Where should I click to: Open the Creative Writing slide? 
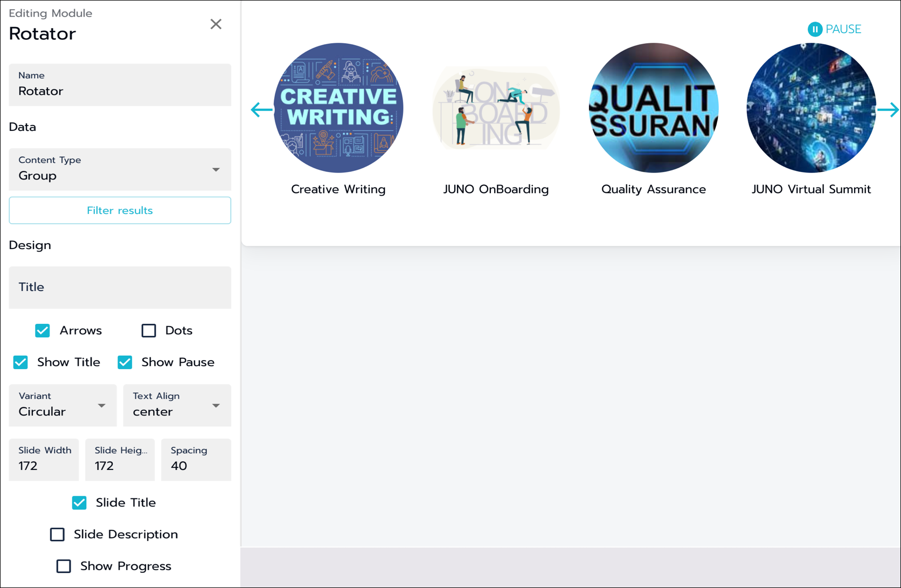point(338,108)
